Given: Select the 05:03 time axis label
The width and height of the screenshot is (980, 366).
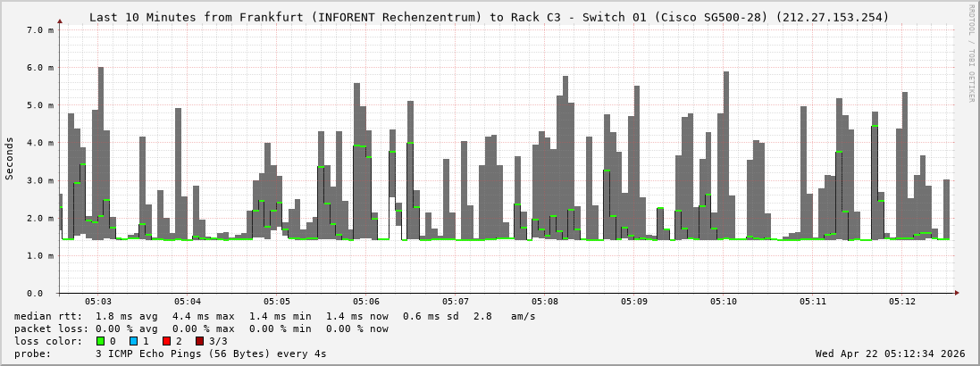Looking at the screenshot, I should point(97,302).
